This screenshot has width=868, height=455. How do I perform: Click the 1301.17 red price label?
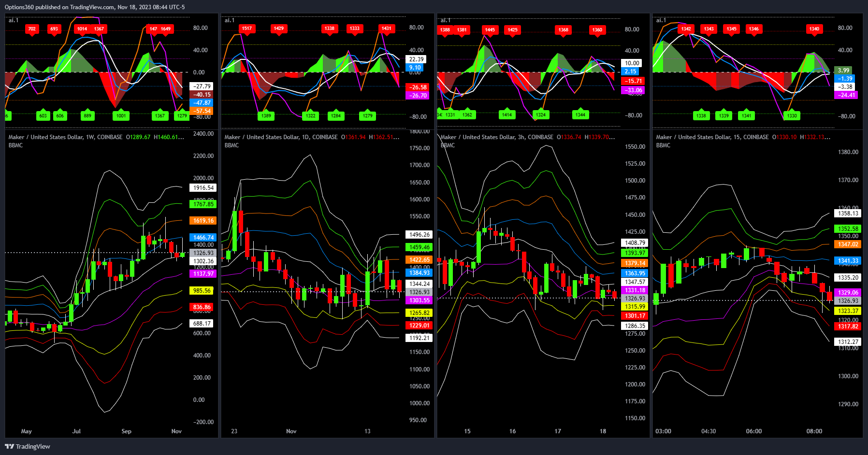click(x=635, y=316)
